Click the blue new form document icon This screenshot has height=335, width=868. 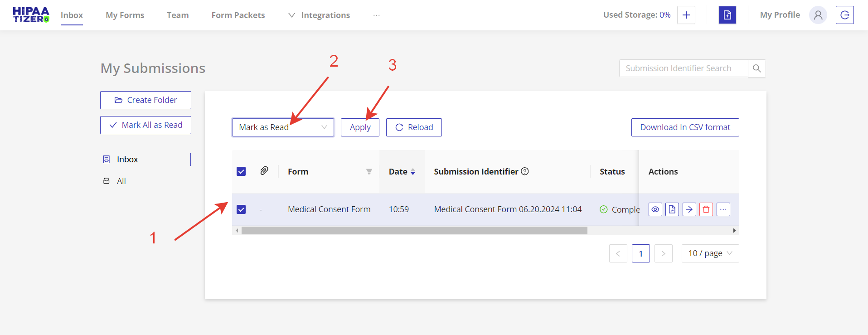coord(727,15)
